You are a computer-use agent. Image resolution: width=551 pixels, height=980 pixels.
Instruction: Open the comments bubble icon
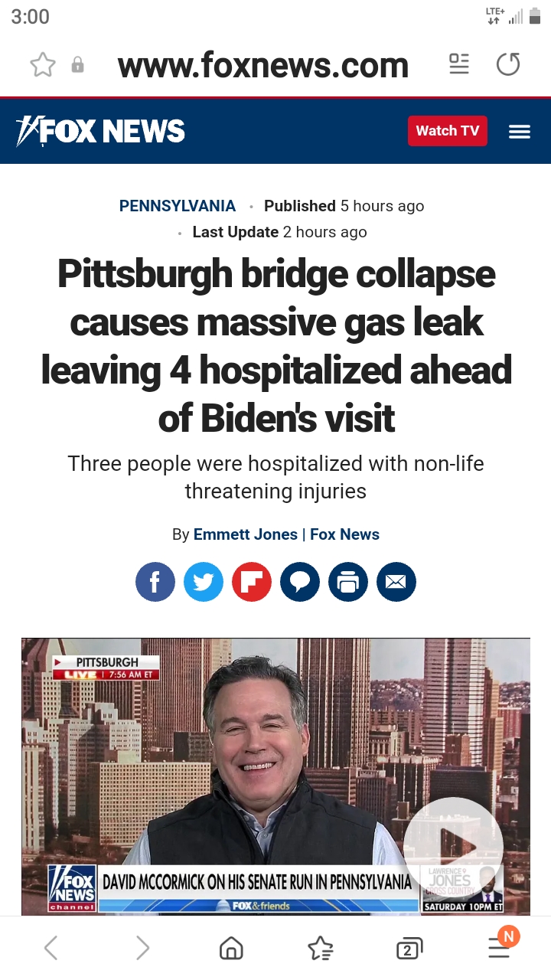[300, 582]
